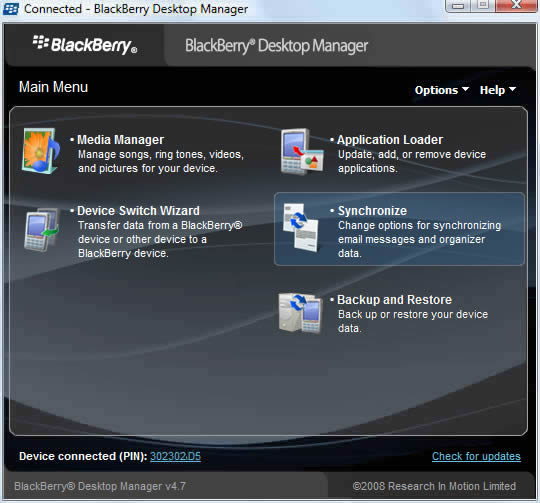Open Backup and Restore title link

394,300
